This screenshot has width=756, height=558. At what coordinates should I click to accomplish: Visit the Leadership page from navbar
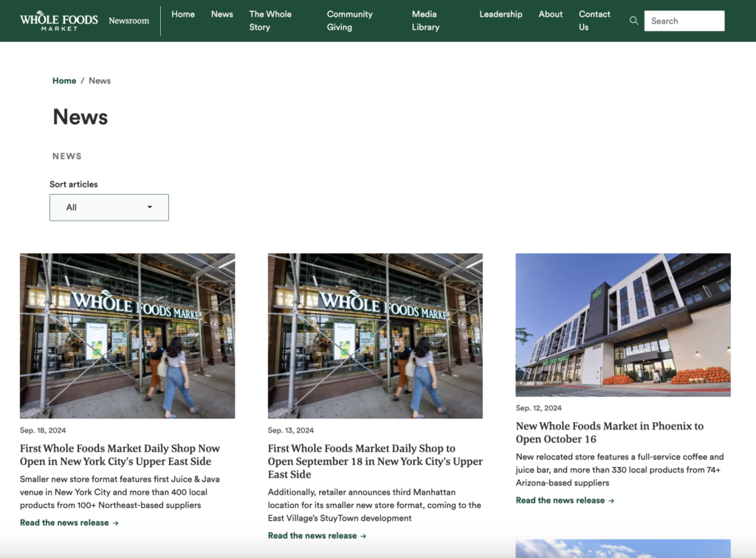point(501,15)
